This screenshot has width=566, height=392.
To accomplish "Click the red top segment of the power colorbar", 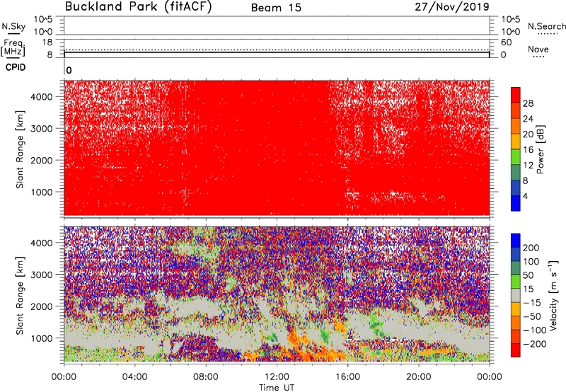I will 516,96.
